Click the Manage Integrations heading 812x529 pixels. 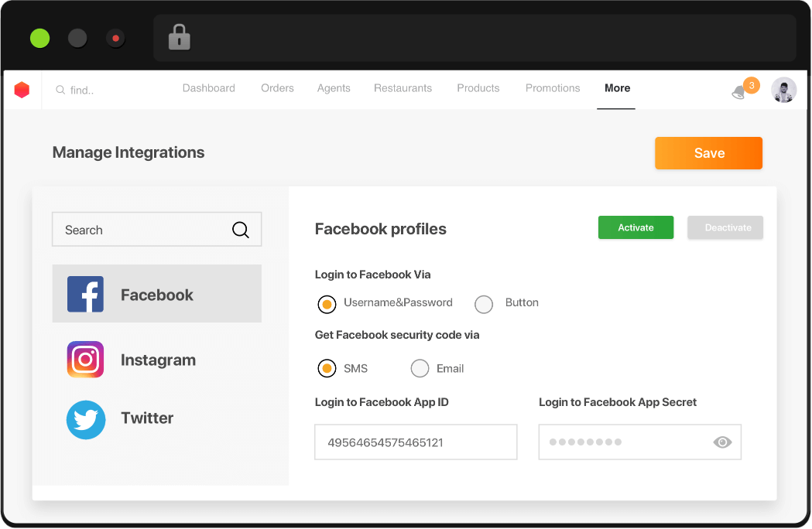[128, 152]
